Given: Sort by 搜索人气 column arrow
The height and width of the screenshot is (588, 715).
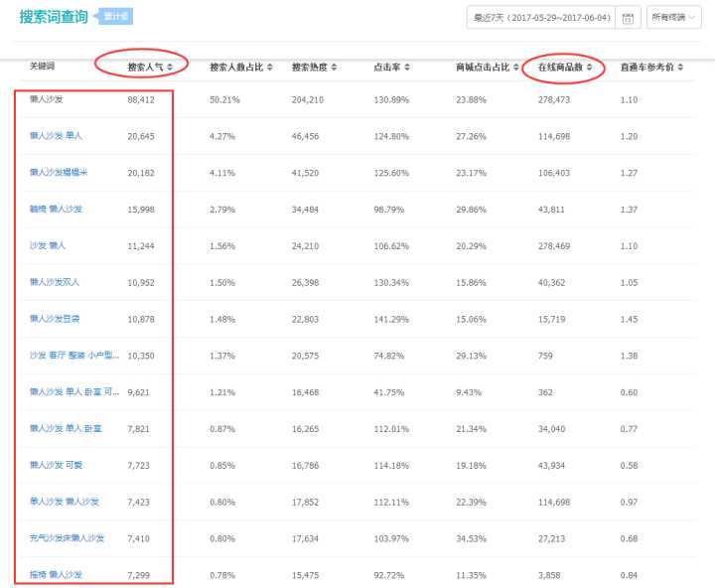Looking at the screenshot, I should [170, 68].
